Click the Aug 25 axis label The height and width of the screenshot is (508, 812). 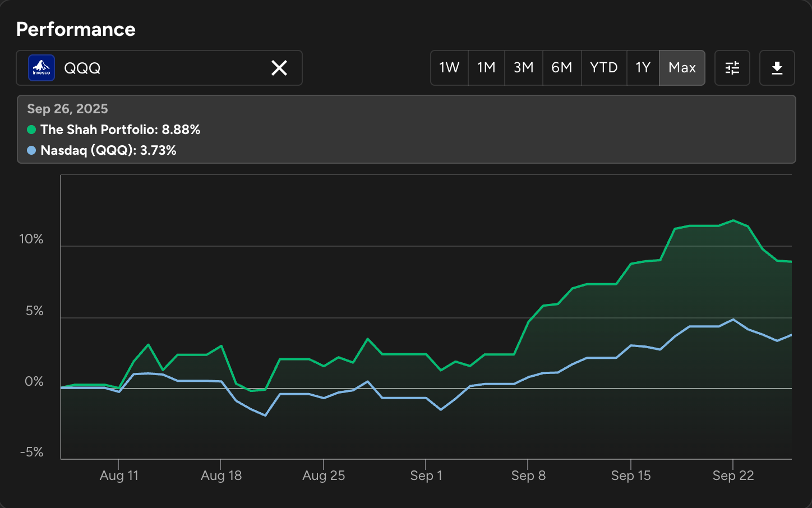coord(324,475)
